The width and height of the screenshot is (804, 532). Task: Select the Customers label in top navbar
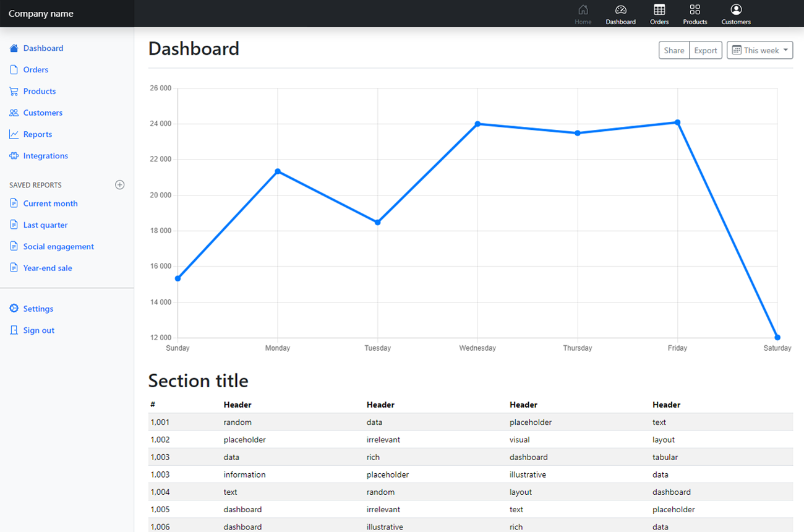(x=736, y=22)
